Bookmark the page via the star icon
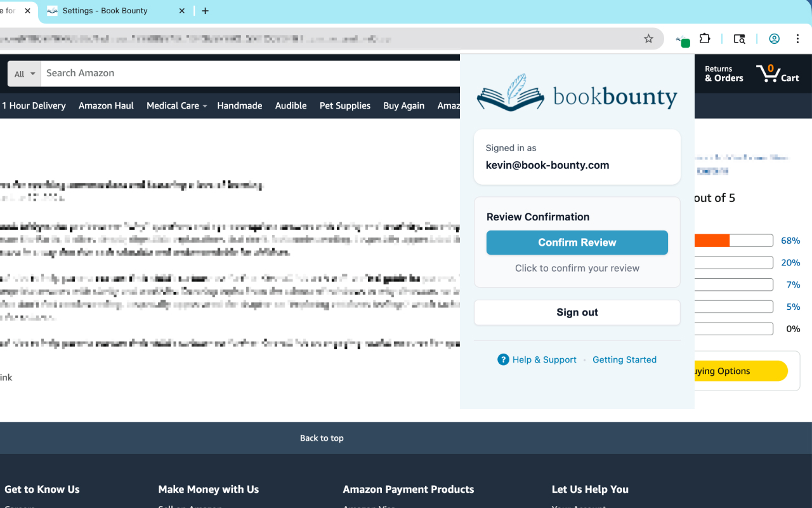The image size is (812, 508). coord(648,39)
